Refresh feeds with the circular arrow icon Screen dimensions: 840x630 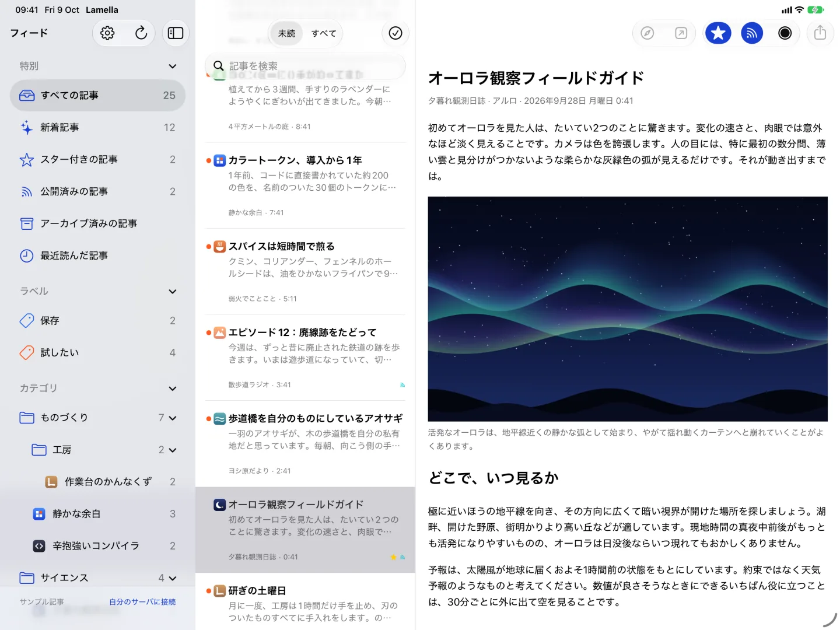coord(141,33)
